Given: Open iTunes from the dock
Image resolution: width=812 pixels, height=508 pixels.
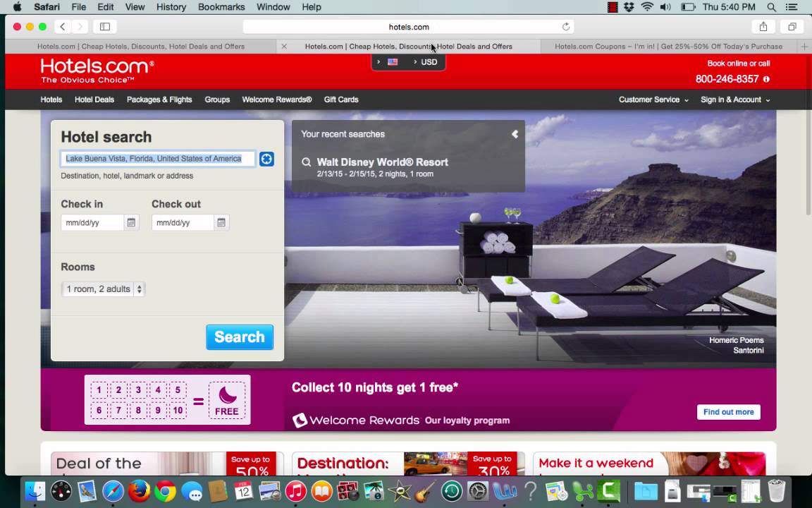Looking at the screenshot, I should pos(296,491).
